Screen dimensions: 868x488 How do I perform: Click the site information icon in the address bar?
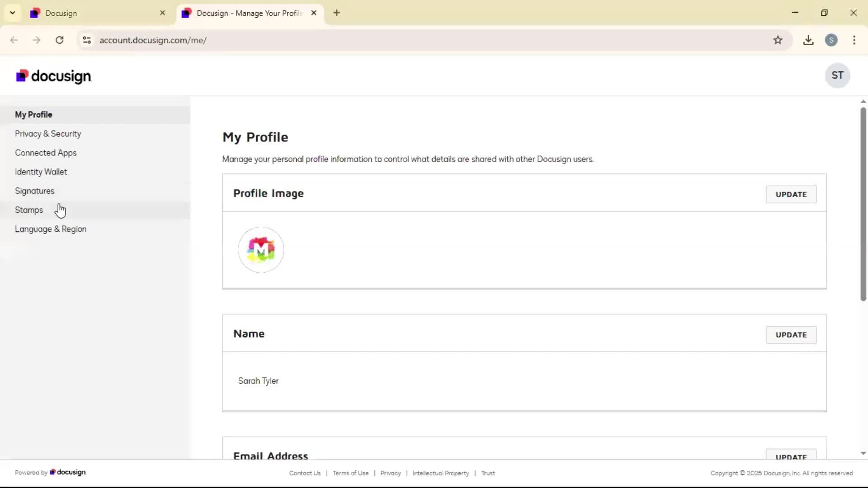pyautogui.click(x=87, y=40)
